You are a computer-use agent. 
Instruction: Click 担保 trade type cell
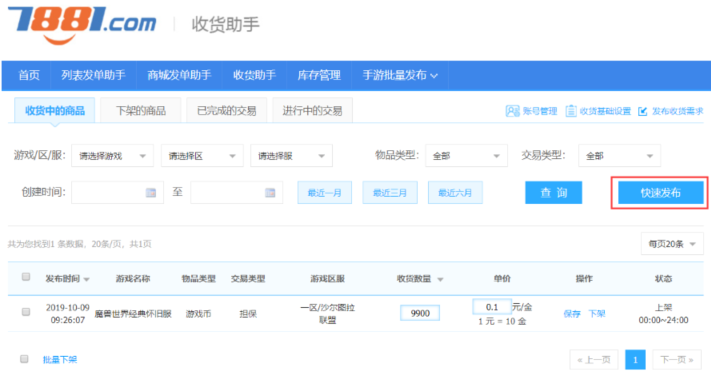point(248,314)
